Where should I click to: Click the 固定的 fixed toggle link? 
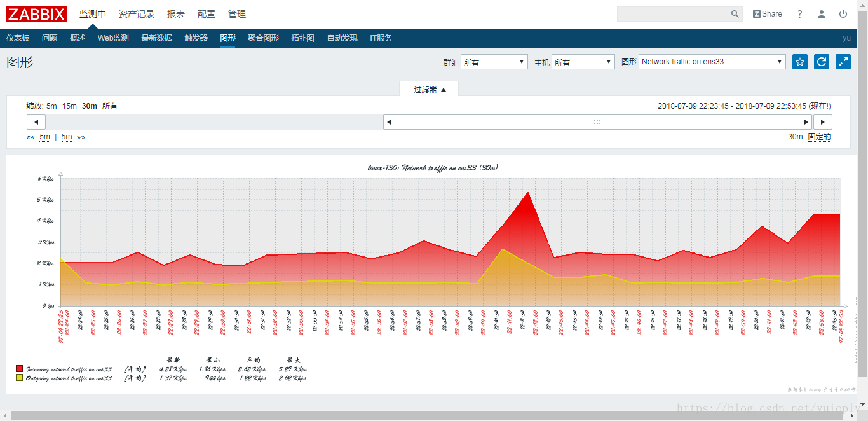pyautogui.click(x=819, y=137)
